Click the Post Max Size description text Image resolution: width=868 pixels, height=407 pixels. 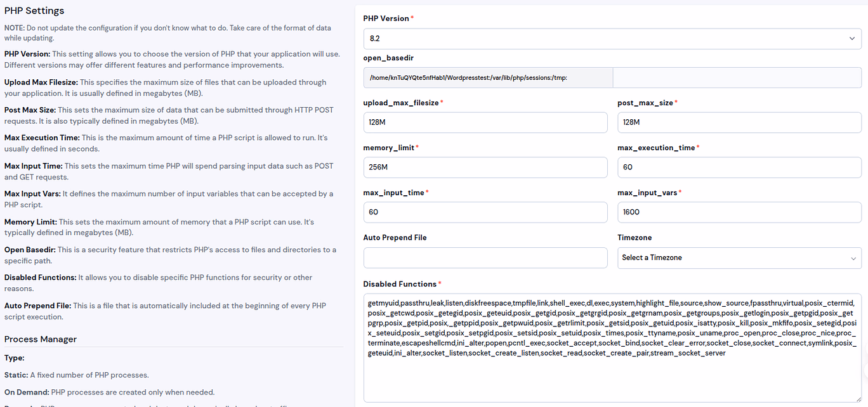pyautogui.click(x=169, y=115)
